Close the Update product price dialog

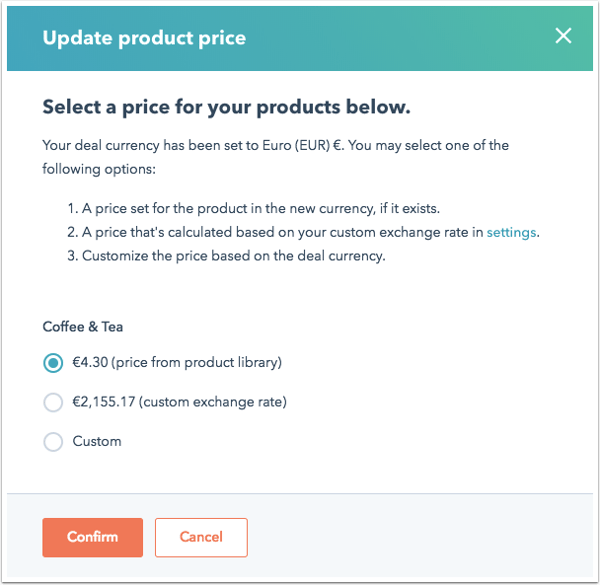[x=563, y=37]
